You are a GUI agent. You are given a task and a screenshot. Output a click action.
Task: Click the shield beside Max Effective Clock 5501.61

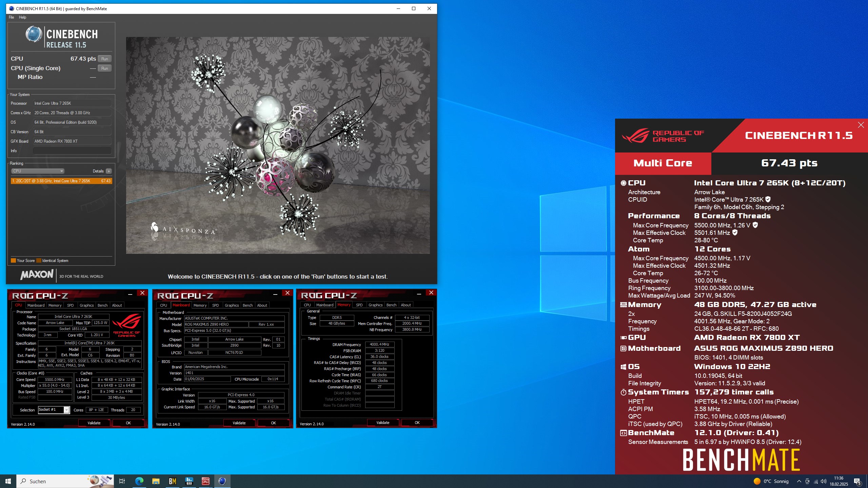[735, 232]
